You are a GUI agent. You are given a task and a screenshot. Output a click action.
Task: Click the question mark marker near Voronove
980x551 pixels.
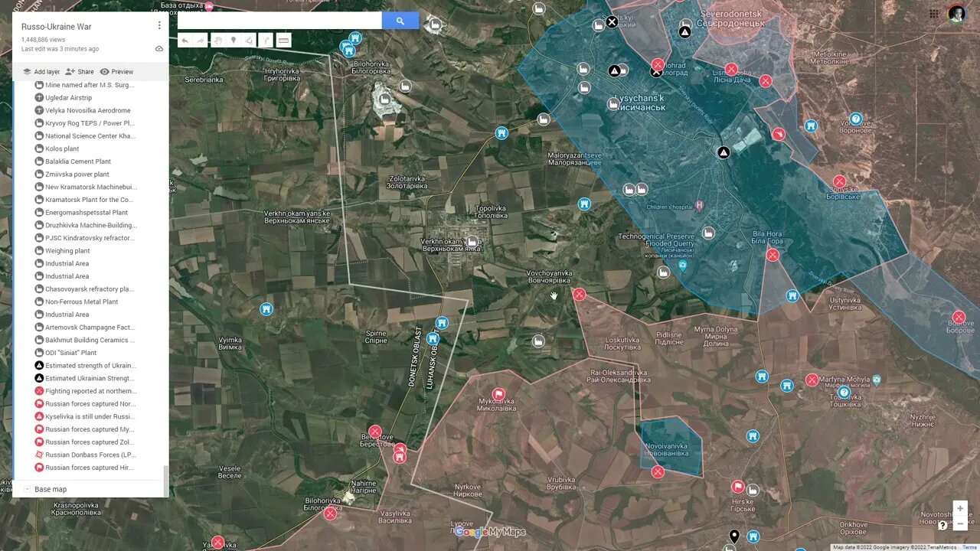[x=856, y=119]
